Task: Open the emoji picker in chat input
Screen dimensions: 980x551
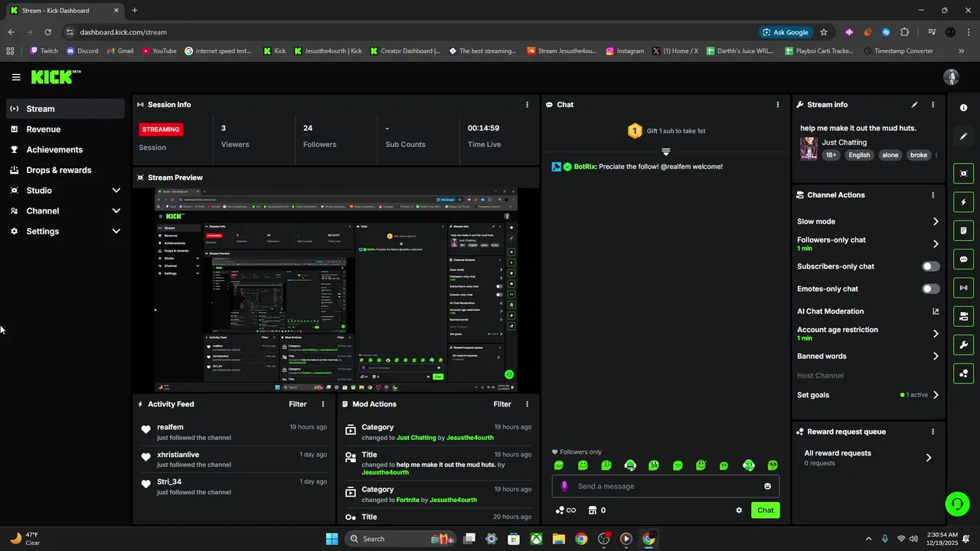Action: pos(768,486)
